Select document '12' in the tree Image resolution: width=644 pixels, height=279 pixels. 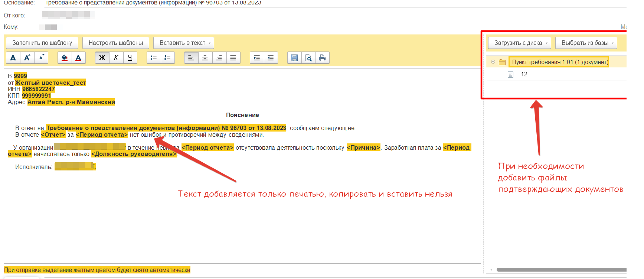pyautogui.click(x=524, y=74)
